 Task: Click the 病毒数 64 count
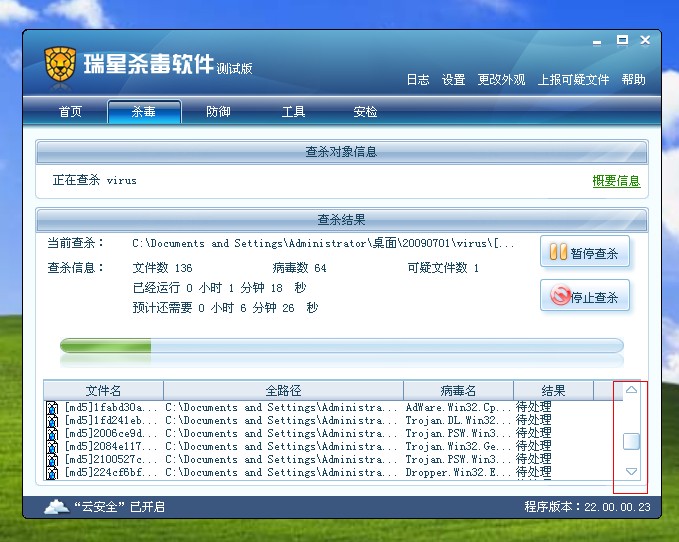pyautogui.click(x=299, y=268)
